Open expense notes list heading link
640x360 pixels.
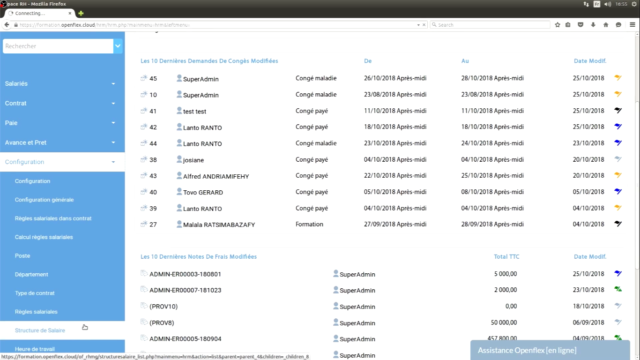198,256
